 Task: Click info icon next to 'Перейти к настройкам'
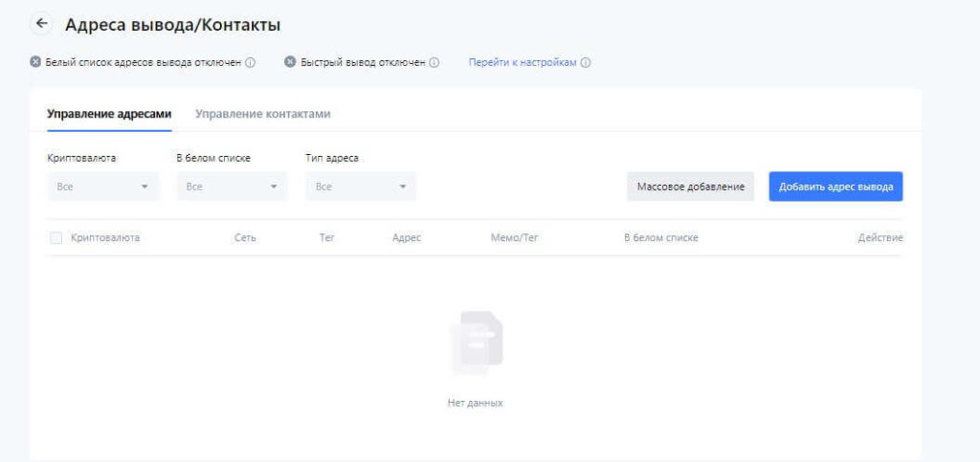click(586, 63)
